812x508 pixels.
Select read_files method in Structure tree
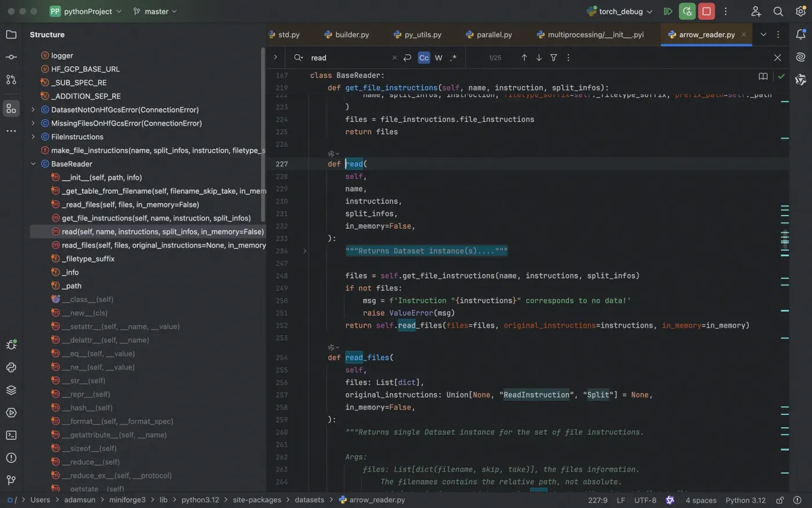click(x=148, y=245)
